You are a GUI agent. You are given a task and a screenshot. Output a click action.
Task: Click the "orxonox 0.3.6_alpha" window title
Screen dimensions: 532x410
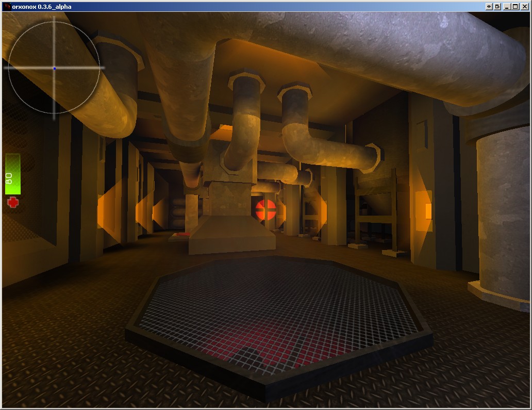pyautogui.click(x=42, y=7)
